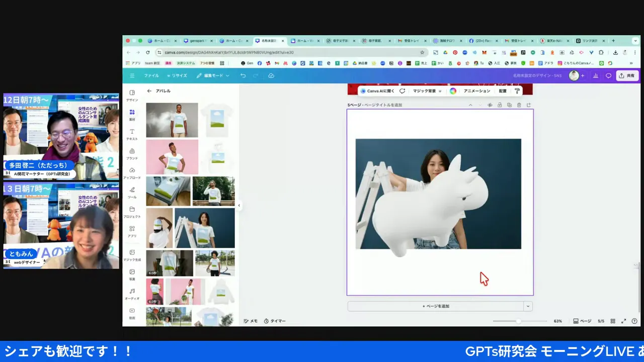Image resolution: width=644 pixels, height=362 pixels.
Task: Toggle page visibility with the eye icon
Action: click(x=490, y=105)
